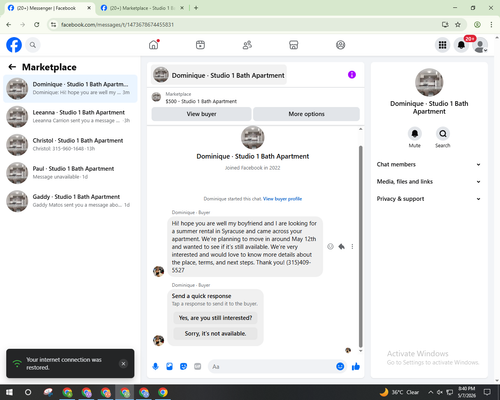This screenshot has width=500, height=400.
Task: Bookmark this page with the star icon
Action: coord(458,25)
